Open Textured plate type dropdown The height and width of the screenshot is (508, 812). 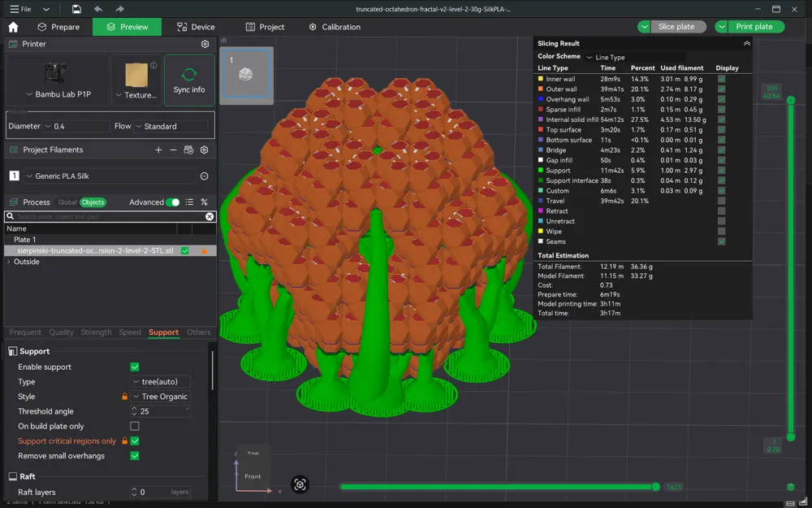119,95
